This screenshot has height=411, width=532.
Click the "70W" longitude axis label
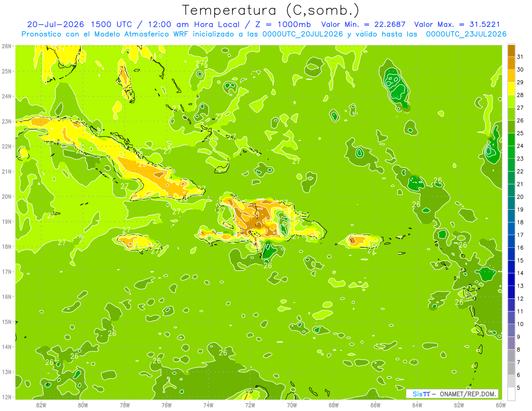292,405
